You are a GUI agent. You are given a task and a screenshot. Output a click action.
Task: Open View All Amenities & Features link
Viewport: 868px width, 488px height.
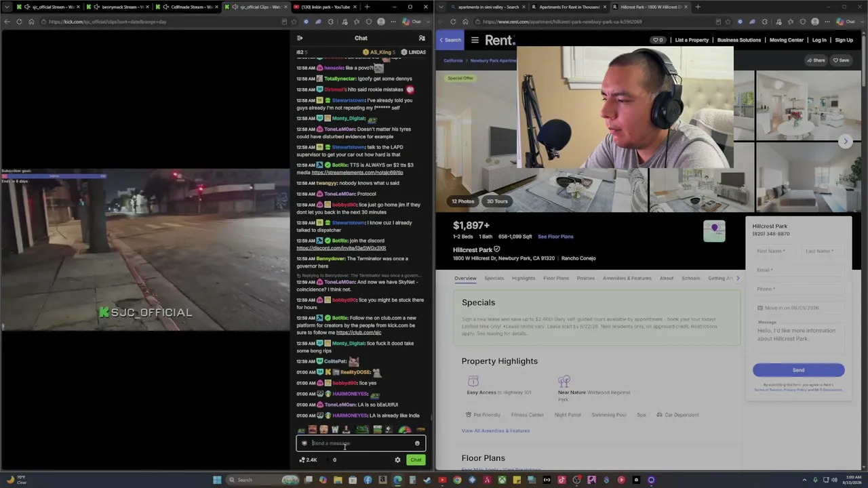coord(496,430)
